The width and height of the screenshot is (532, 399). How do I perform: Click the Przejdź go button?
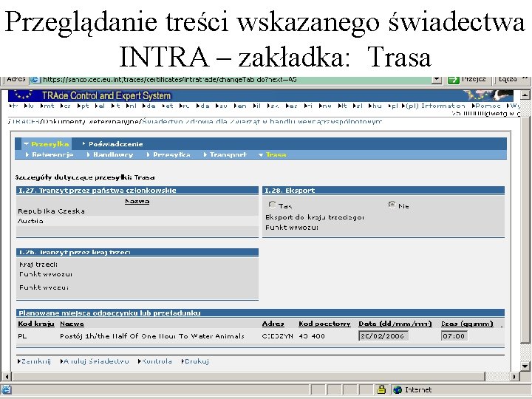[467, 80]
